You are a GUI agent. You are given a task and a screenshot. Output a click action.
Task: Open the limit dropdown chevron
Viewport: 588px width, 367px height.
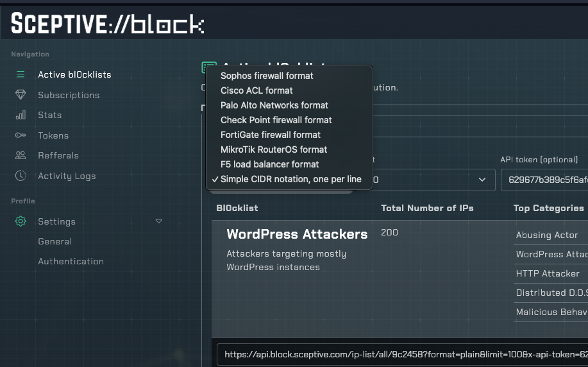(x=482, y=180)
